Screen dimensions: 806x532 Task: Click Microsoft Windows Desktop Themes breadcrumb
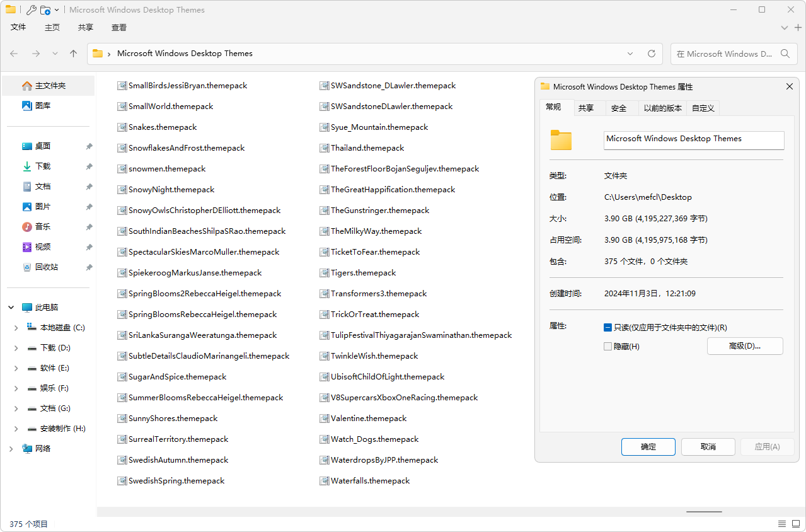pos(185,54)
